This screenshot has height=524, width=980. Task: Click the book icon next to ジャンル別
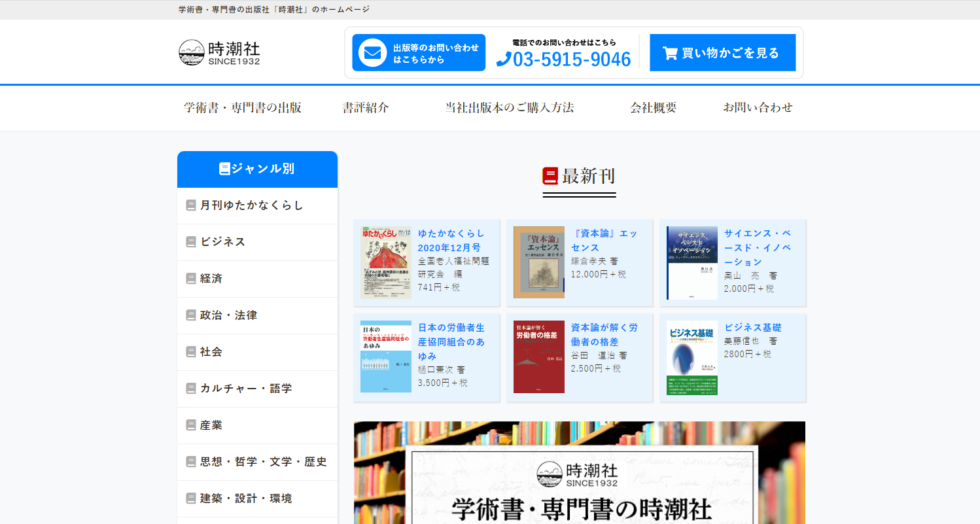pos(224,169)
